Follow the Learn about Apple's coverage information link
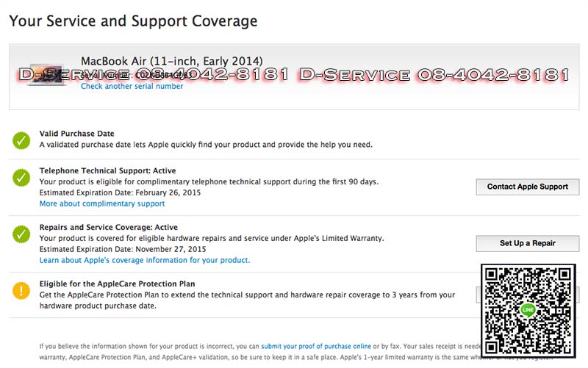588x368 pixels. [145, 260]
